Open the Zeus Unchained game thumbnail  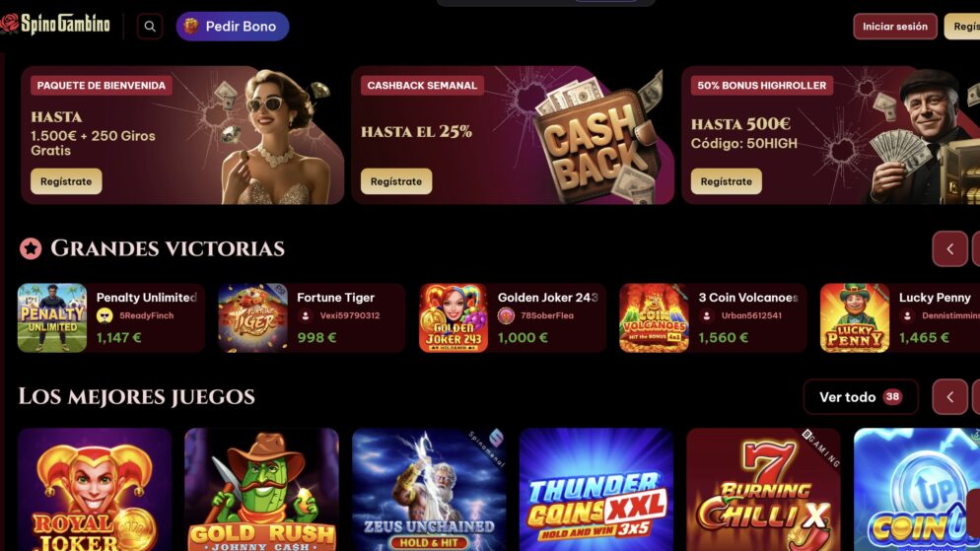click(x=429, y=490)
